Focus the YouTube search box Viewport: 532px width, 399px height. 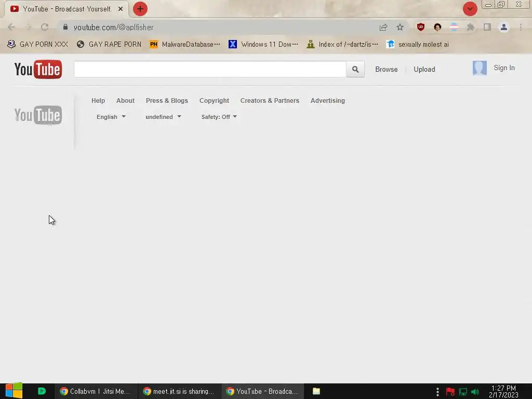coord(210,69)
